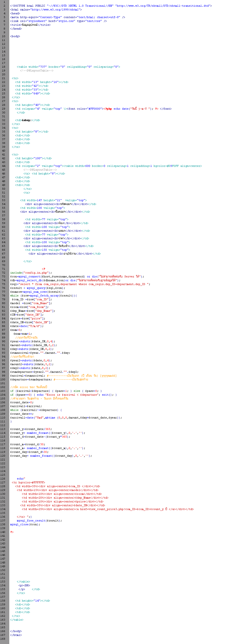Click the <td width=150 valign="top"> line
This screenshot has width=237, height=644.
click(47, 250)
